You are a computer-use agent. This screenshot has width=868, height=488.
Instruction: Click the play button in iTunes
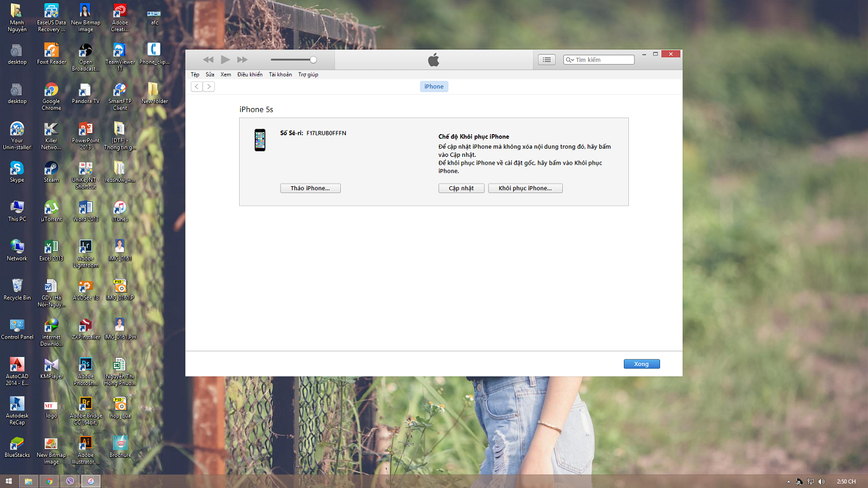pyautogui.click(x=225, y=60)
